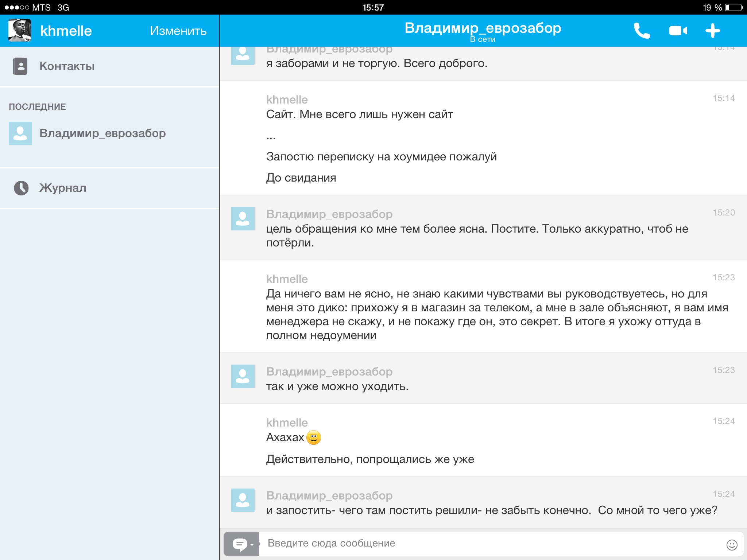Tap the khmelle username in the sidebar header

(x=66, y=31)
